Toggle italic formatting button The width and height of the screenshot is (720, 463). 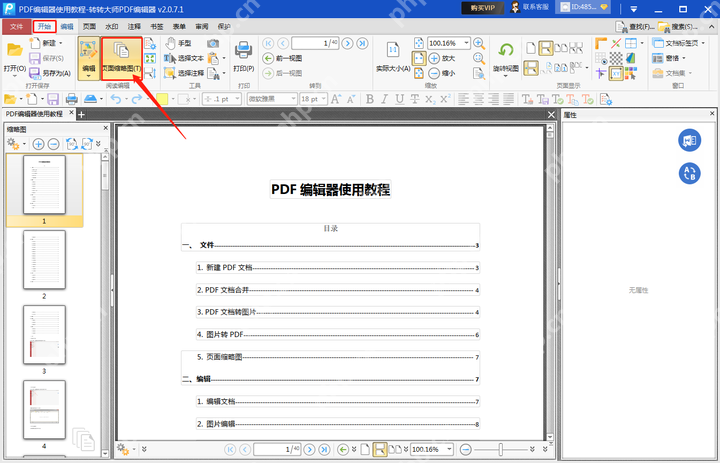click(385, 99)
